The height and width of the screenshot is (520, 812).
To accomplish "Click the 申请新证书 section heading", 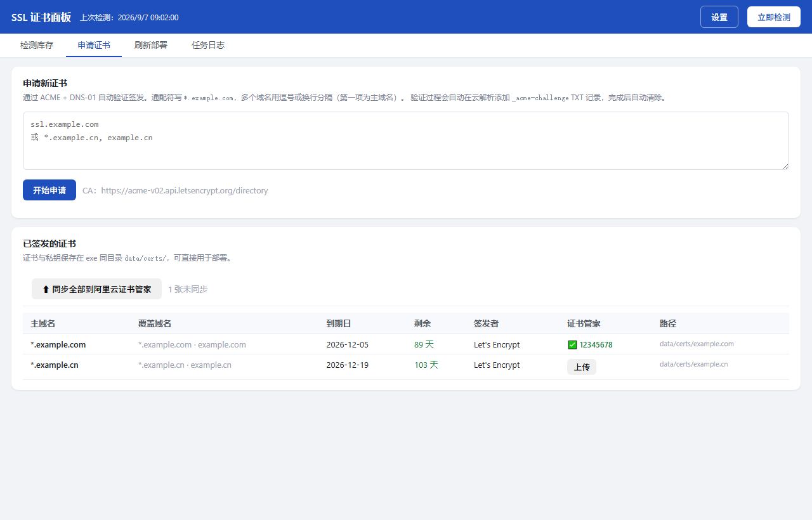I will [x=45, y=83].
